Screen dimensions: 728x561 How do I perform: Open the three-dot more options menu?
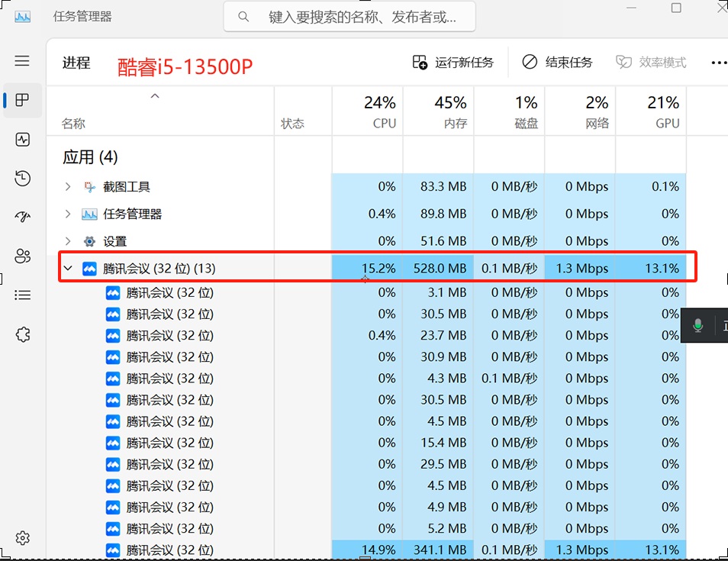[719, 63]
